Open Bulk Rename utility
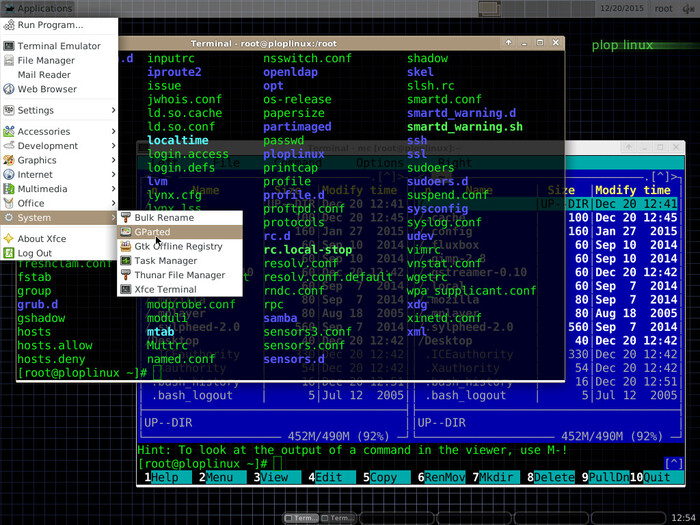 click(164, 217)
